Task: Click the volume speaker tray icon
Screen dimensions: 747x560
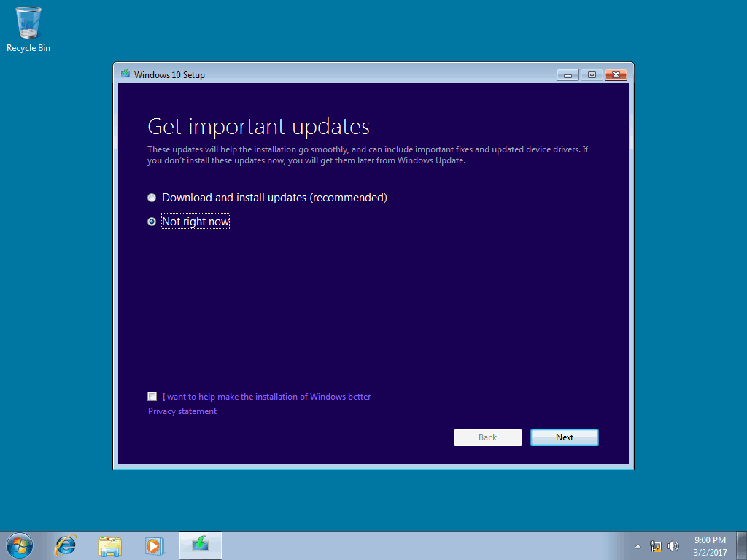Action: pyautogui.click(x=673, y=546)
